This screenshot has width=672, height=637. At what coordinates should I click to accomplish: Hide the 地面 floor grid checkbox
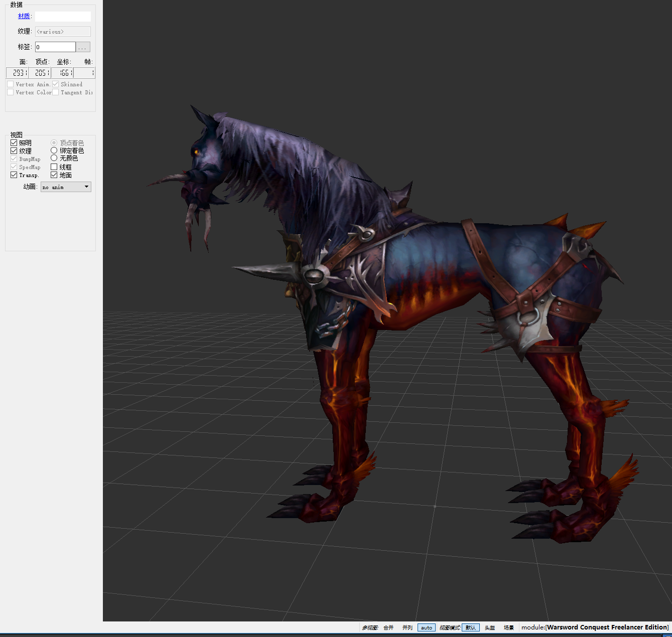(x=54, y=175)
